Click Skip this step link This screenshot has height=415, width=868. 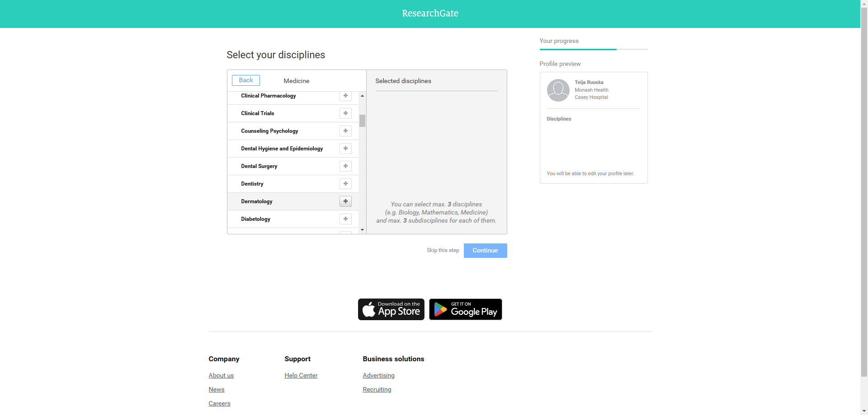click(x=443, y=250)
